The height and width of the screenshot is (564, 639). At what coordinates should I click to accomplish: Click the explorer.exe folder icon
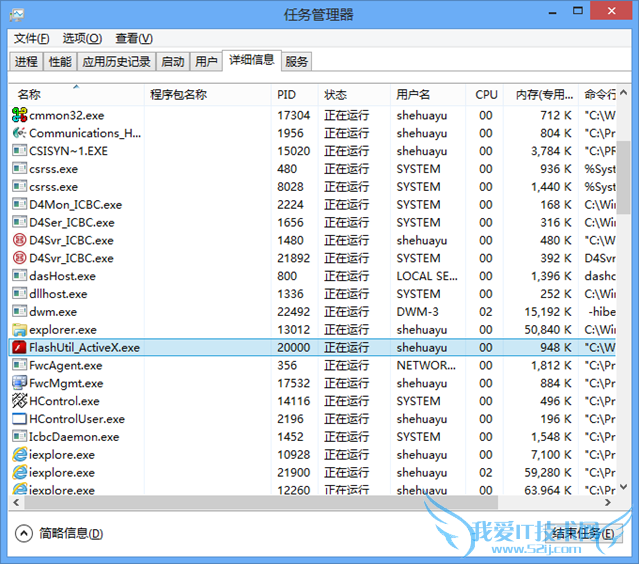19,330
